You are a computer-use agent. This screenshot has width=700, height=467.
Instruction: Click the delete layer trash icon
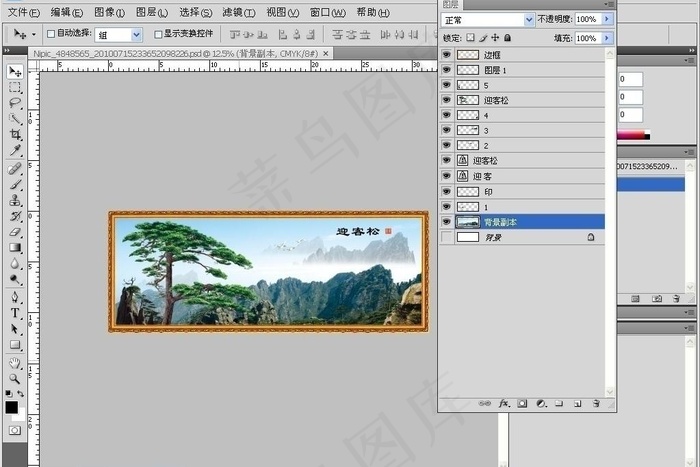pyautogui.click(x=596, y=404)
